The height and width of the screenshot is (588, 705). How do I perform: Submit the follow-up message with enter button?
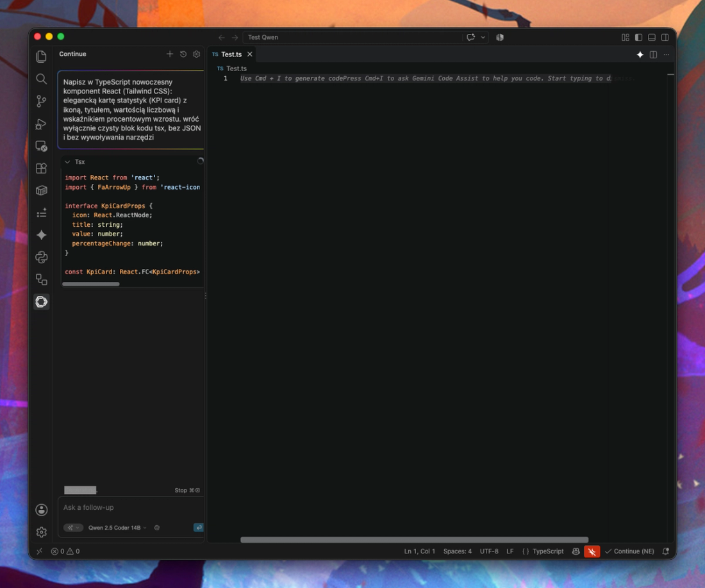[198, 527]
